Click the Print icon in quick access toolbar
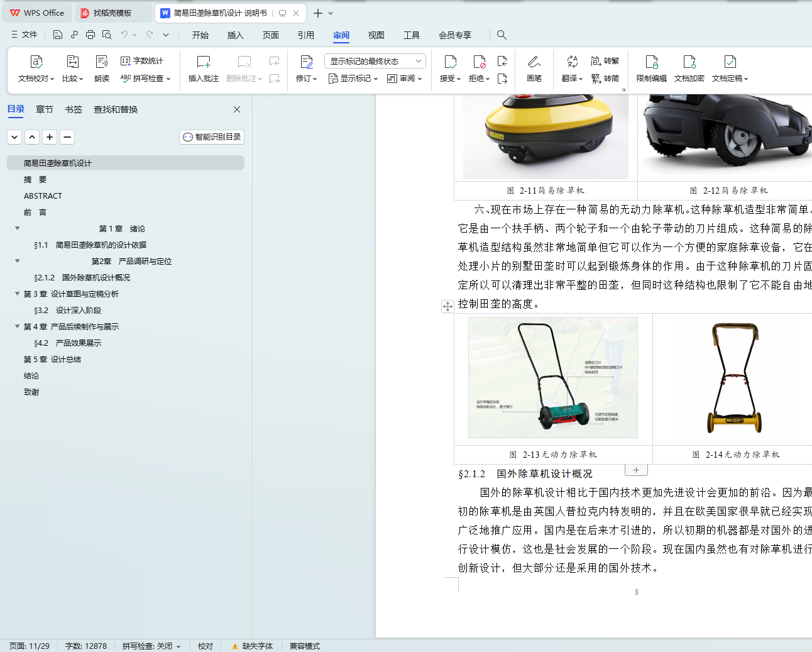Image resolution: width=812 pixels, height=652 pixels. (91, 35)
